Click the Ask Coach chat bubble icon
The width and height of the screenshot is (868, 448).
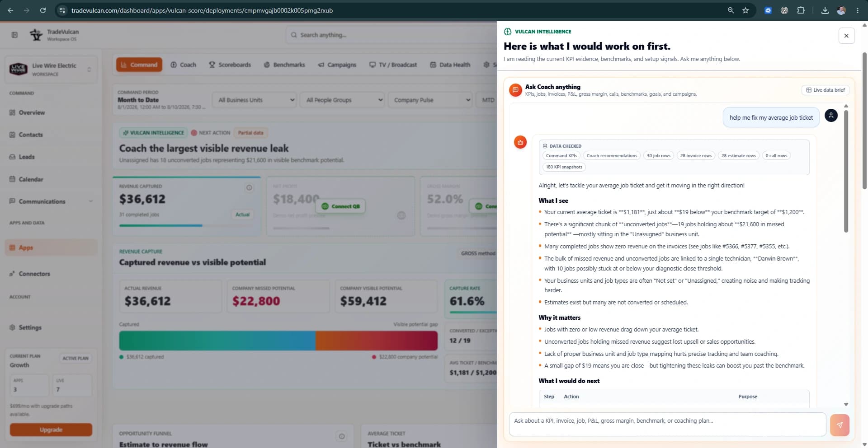pyautogui.click(x=515, y=90)
